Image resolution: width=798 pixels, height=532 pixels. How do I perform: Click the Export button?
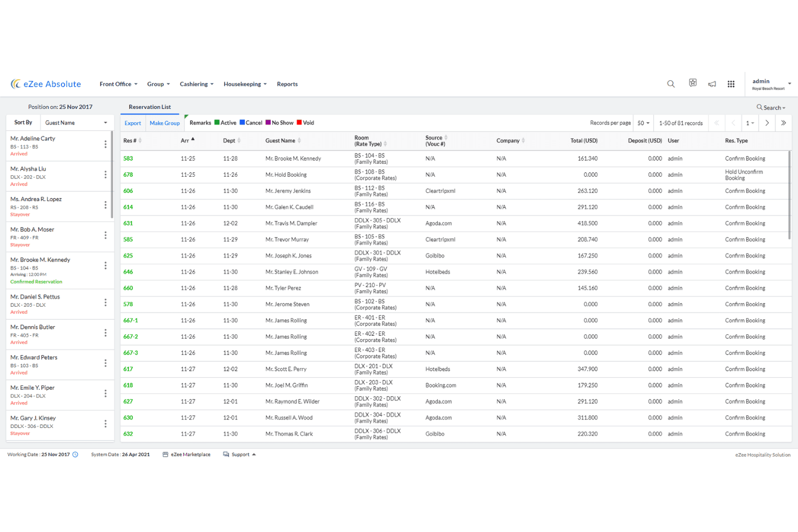(x=133, y=123)
